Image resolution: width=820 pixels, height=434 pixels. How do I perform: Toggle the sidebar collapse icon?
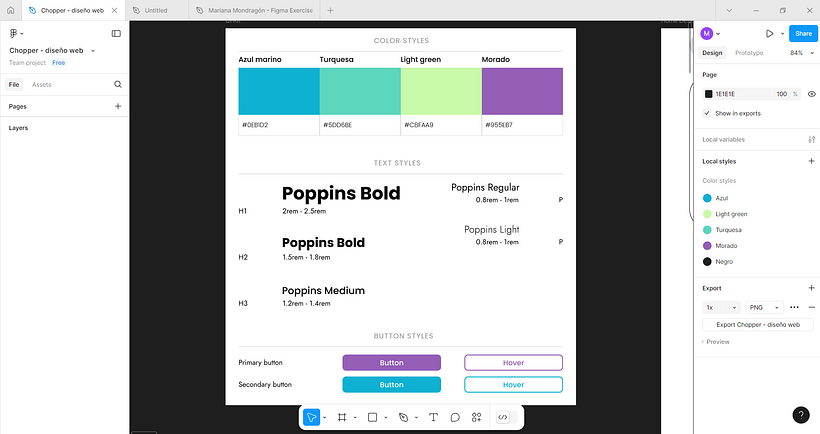coord(116,33)
